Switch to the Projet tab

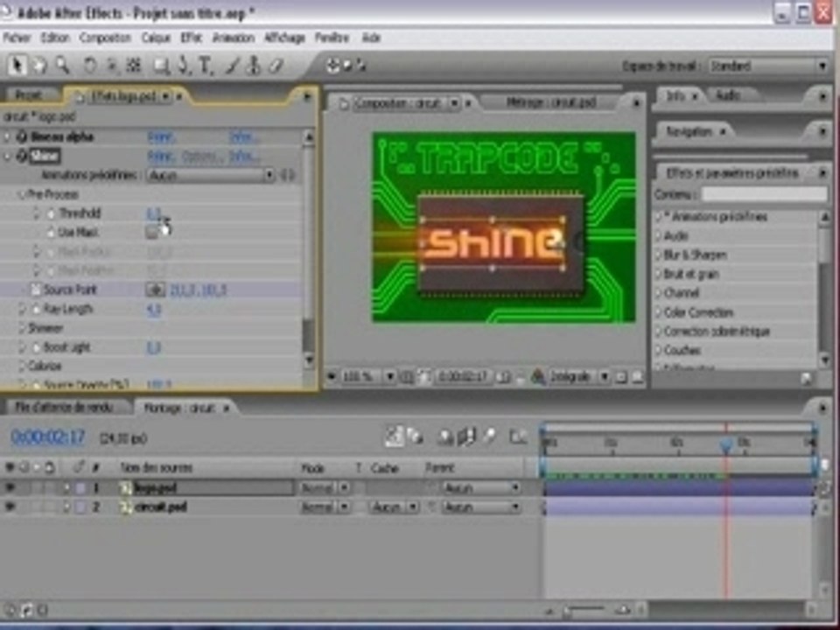29,95
